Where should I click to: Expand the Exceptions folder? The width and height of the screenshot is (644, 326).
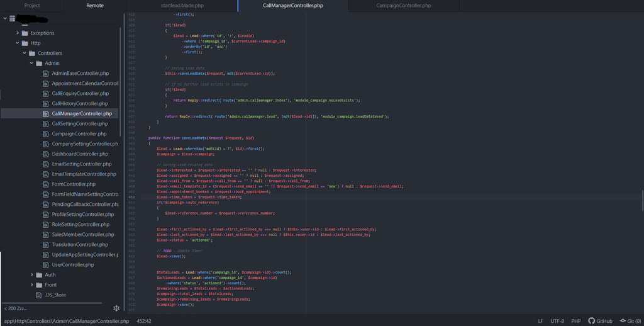(17, 33)
